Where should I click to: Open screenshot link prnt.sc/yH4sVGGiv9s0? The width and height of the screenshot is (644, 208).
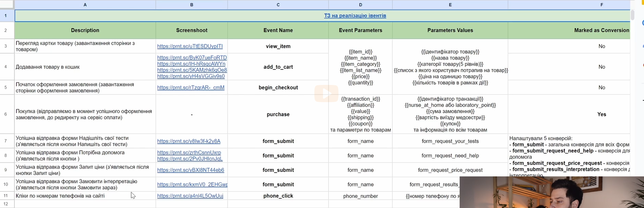coord(191,76)
